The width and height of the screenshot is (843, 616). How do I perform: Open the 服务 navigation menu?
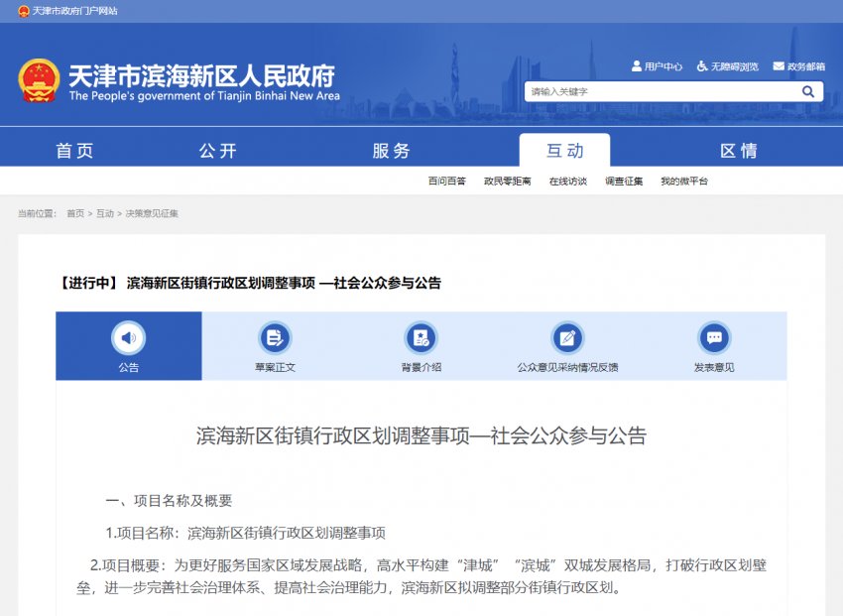point(390,150)
